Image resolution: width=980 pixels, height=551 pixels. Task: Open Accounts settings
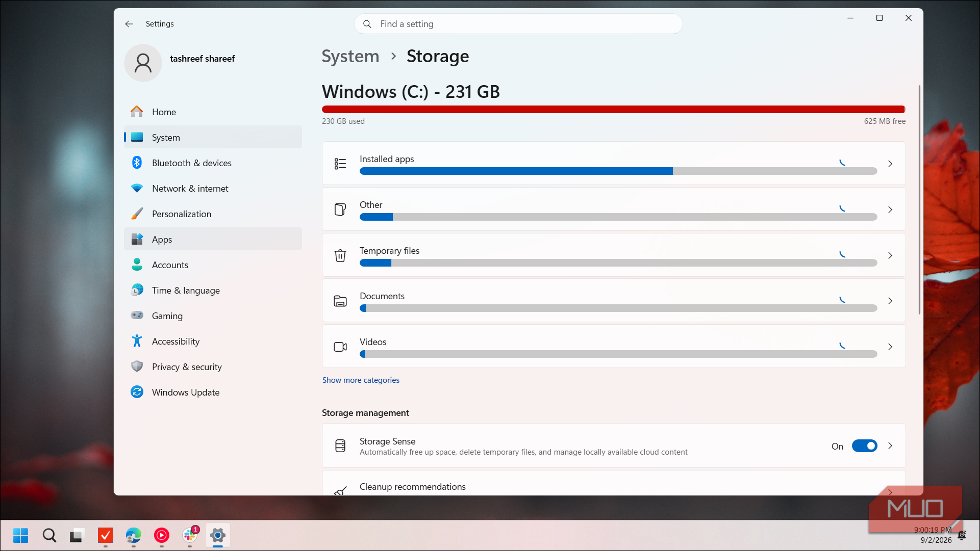(213, 265)
